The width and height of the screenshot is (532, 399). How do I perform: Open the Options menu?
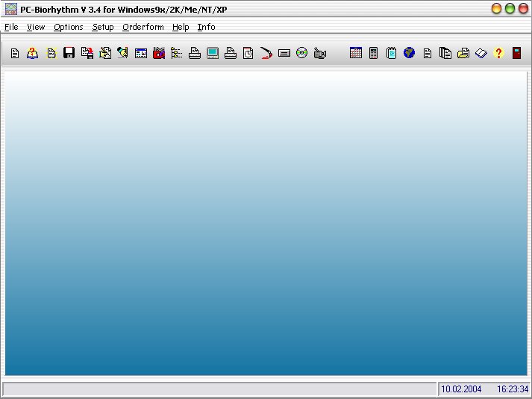[x=68, y=27]
